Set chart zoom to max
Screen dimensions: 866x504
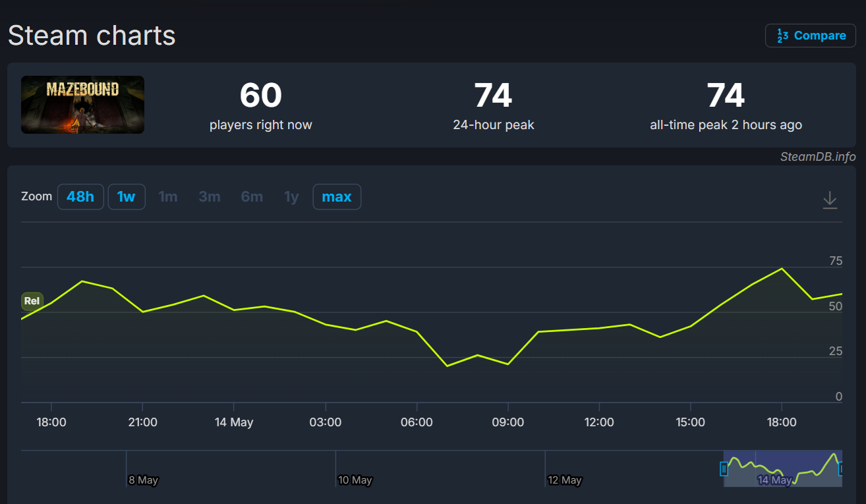337,196
